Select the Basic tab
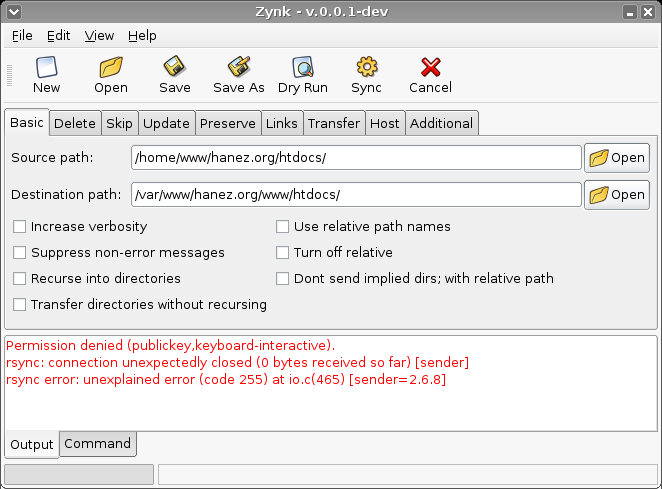The image size is (662, 489). (27, 122)
